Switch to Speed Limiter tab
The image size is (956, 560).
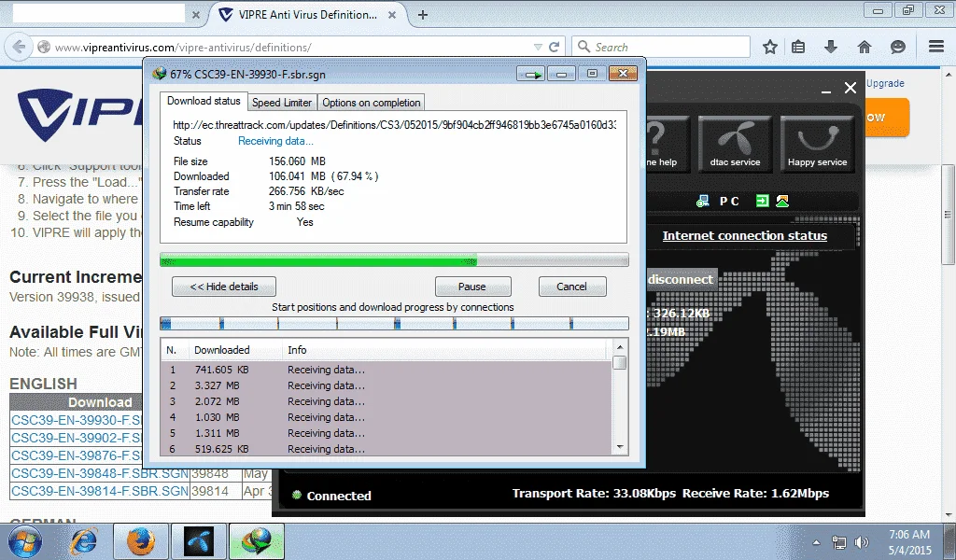click(282, 103)
